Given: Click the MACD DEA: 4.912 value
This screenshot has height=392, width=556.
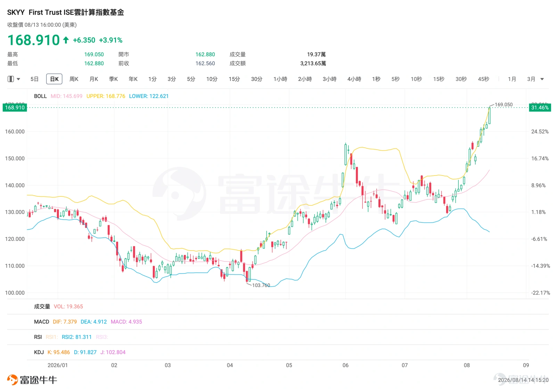Looking at the screenshot, I should point(94,322).
